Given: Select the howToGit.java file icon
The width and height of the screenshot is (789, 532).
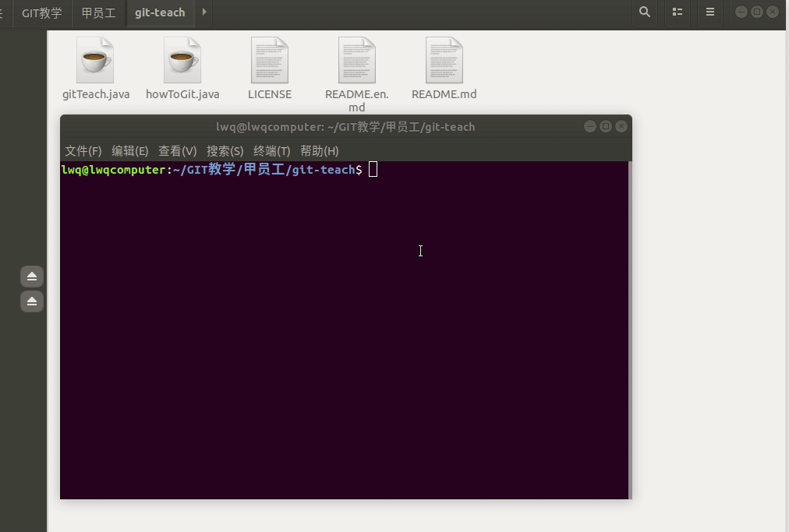Looking at the screenshot, I should 182,60.
